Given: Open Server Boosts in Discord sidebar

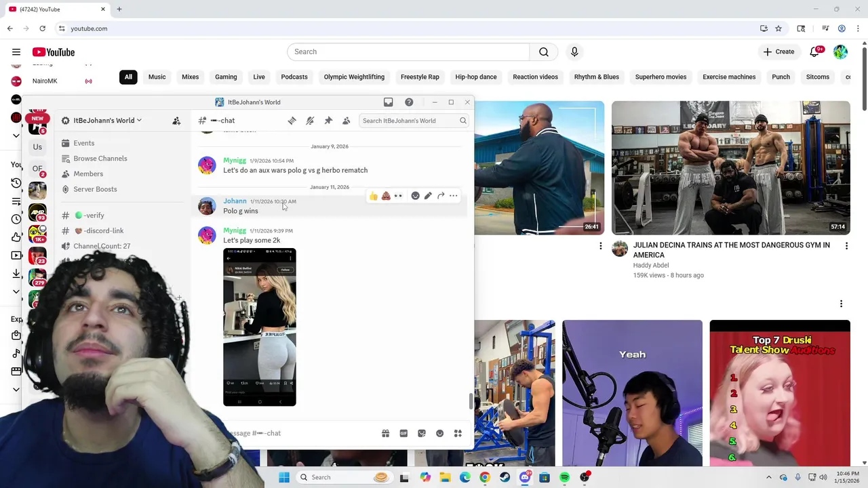Looking at the screenshot, I should click(x=95, y=189).
